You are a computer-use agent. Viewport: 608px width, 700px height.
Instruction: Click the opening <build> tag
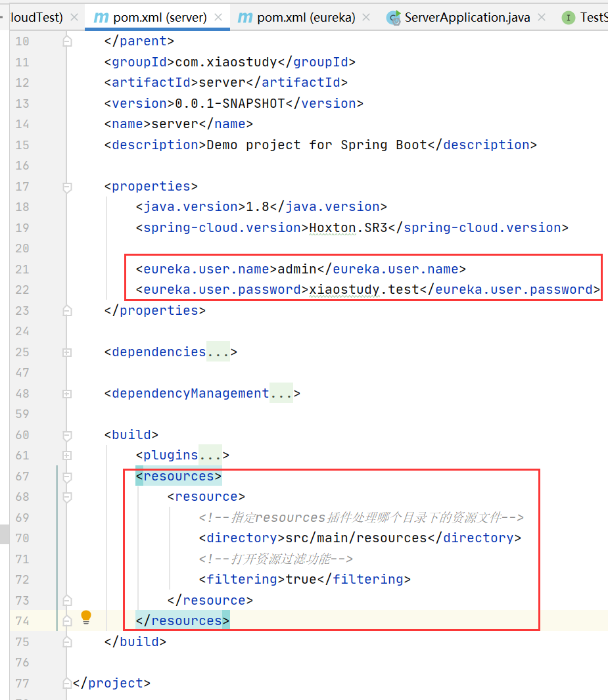coord(131,435)
